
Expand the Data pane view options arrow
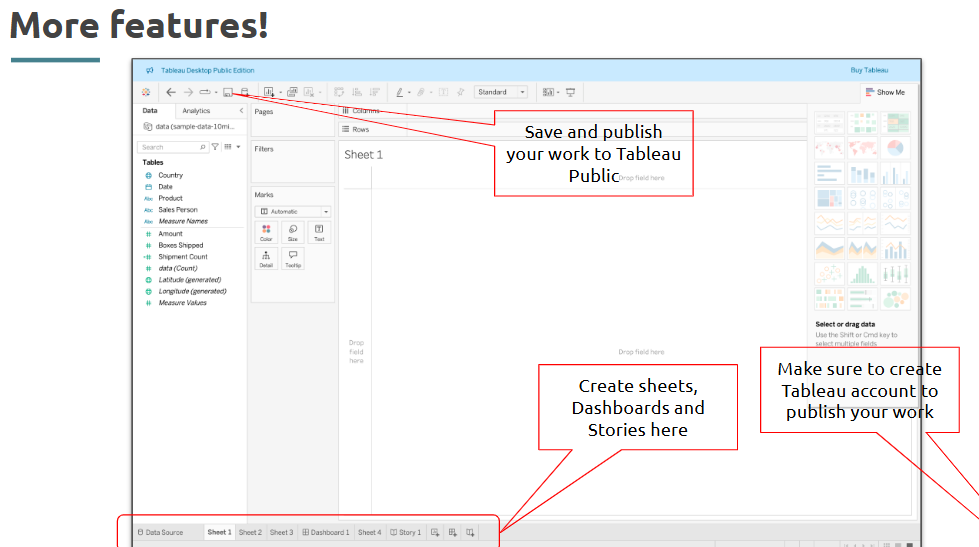click(239, 147)
